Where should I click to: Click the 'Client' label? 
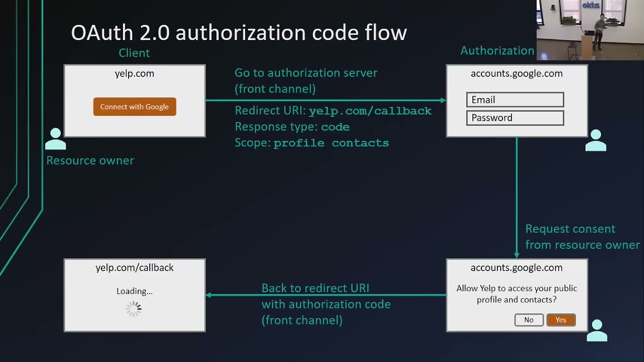(134, 53)
